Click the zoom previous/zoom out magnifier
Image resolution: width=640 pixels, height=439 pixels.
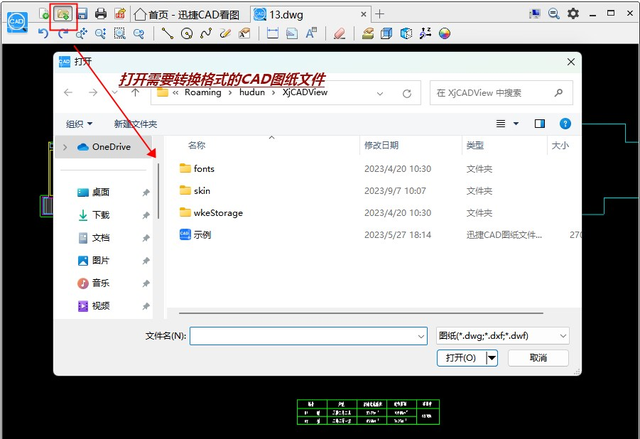click(139, 33)
